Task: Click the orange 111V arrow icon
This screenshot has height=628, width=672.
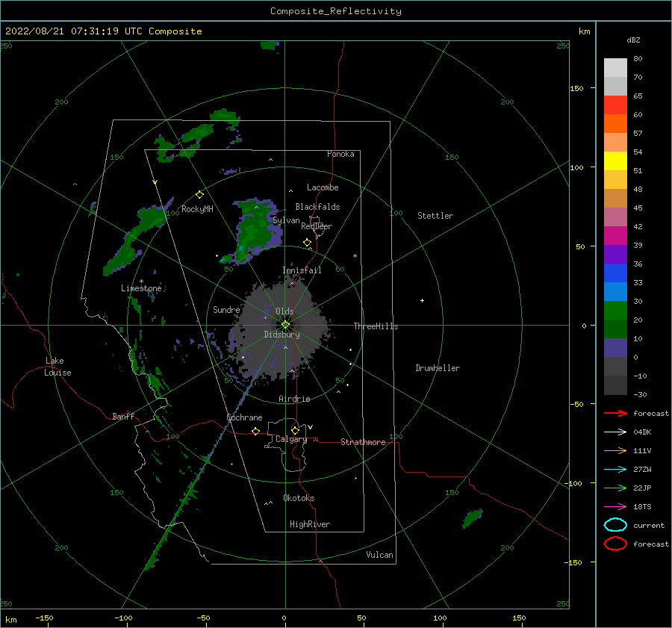Action: [x=615, y=450]
